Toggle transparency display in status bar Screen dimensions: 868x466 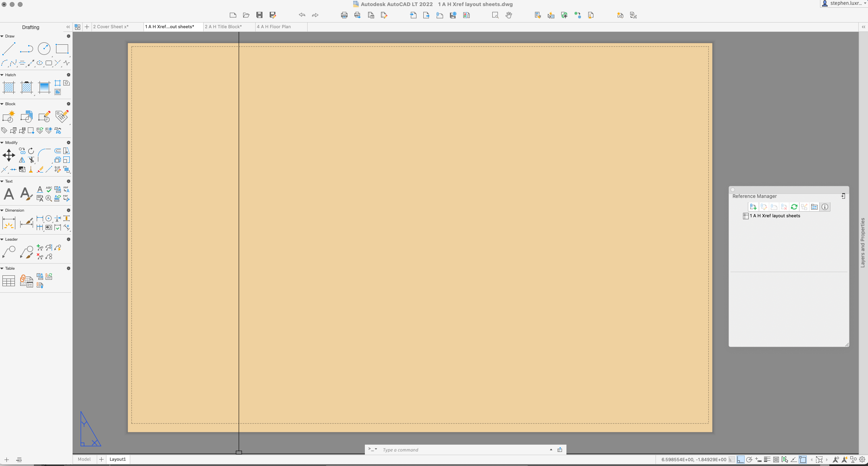(776, 460)
